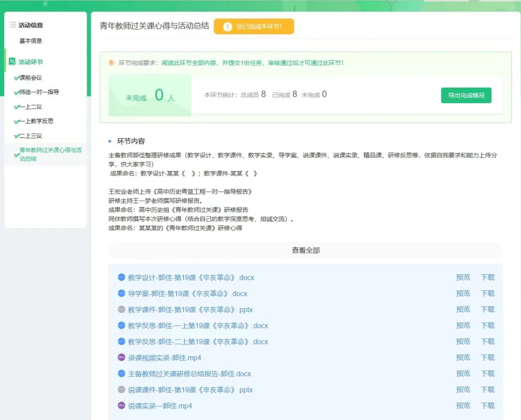This screenshot has width=521, height=420.
Task: Go to 师徒一对一指导 stage
Action: (x=39, y=92)
